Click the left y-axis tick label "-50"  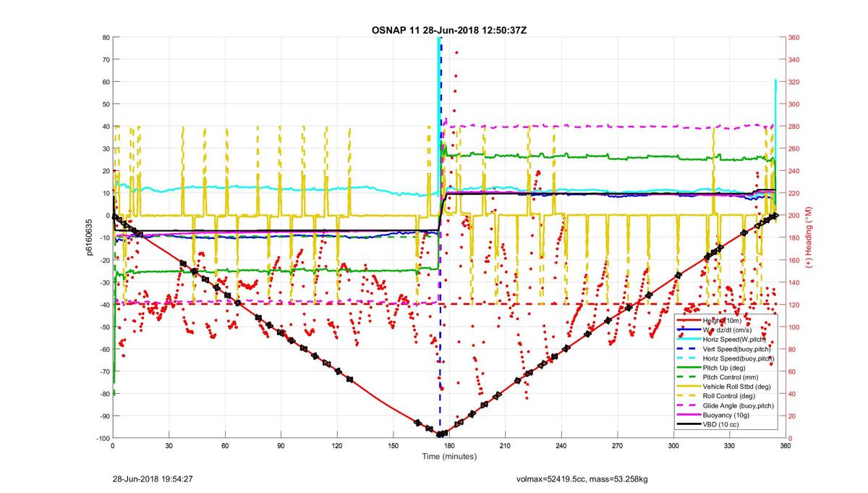point(104,327)
